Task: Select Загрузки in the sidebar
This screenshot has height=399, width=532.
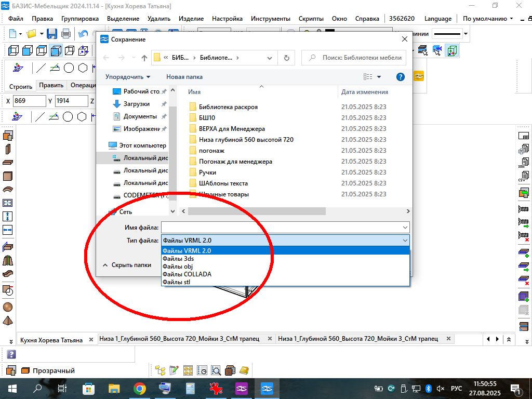Action: [137, 104]
